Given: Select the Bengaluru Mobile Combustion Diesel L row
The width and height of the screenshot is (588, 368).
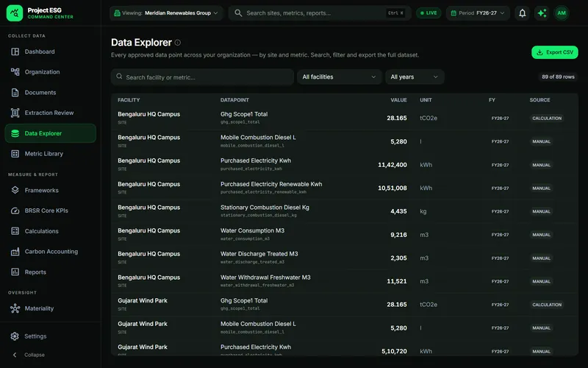Looking at the screenshot, I should (x=345, y=141).
